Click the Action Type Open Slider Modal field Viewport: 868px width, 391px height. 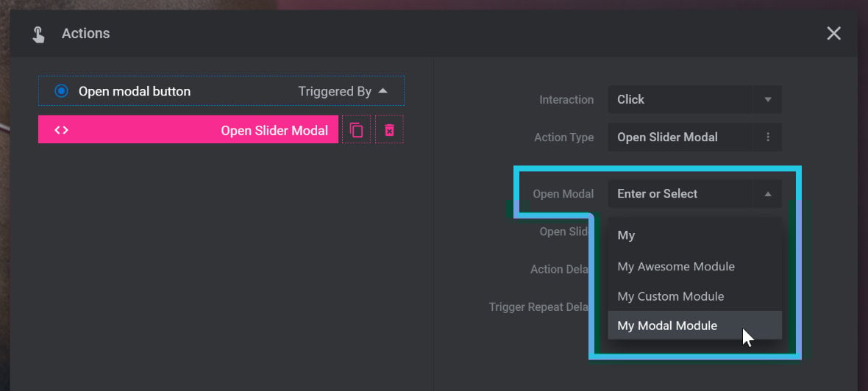pyautogui.click(x=680, y=137)
